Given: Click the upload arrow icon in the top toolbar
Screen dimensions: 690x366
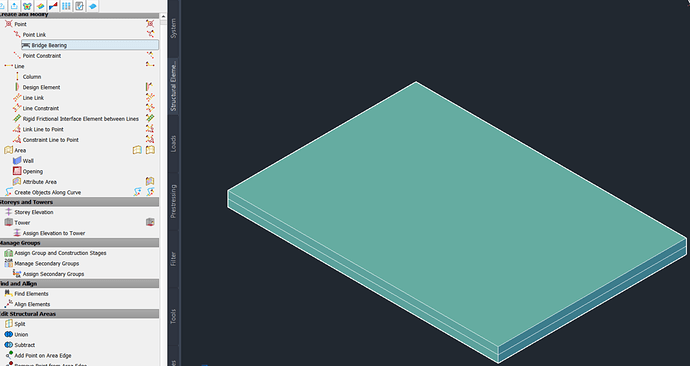Looking at the screenshot, I should pyautogui.click(x=14, y=6).
